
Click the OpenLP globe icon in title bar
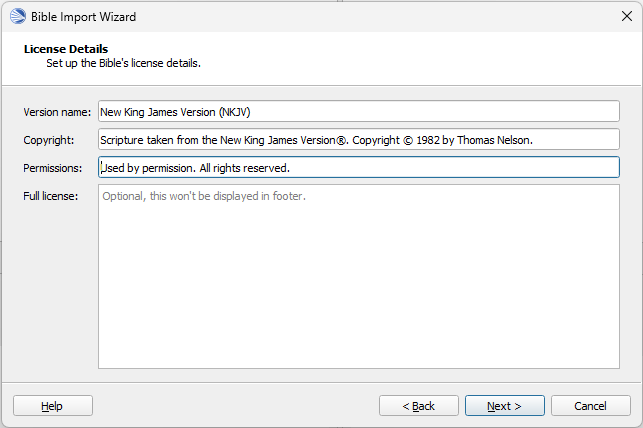tap(18, 16)
